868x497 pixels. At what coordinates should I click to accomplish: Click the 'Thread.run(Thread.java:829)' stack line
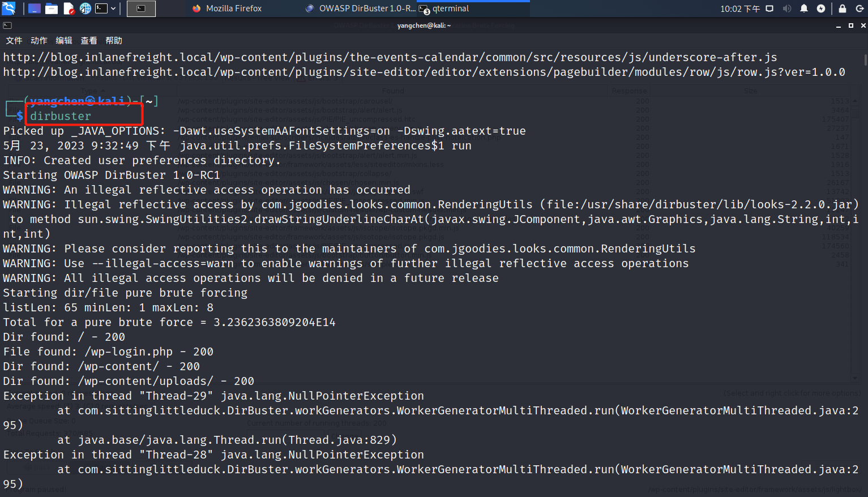(227, 440)
